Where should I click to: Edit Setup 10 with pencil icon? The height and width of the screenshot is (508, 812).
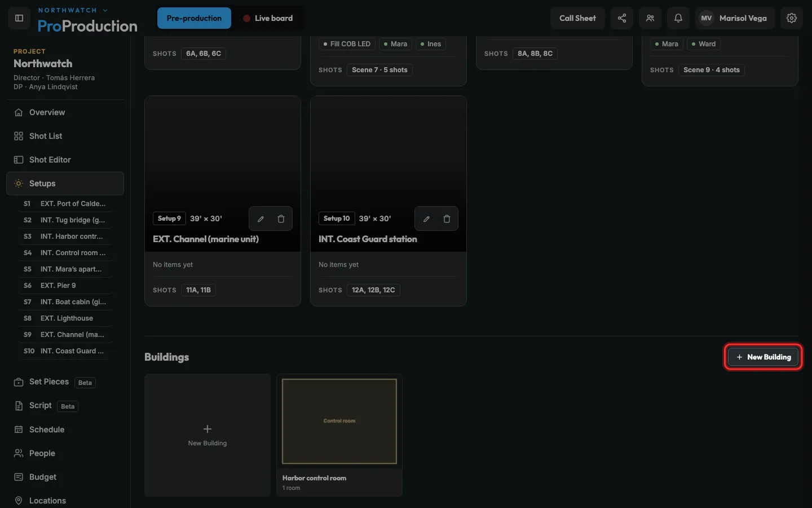click(426, 219)
